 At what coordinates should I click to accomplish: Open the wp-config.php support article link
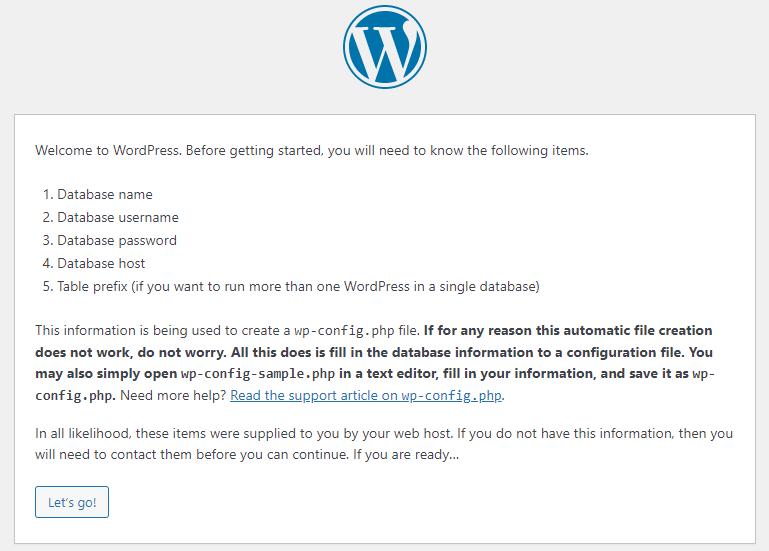tap(366, 395)
